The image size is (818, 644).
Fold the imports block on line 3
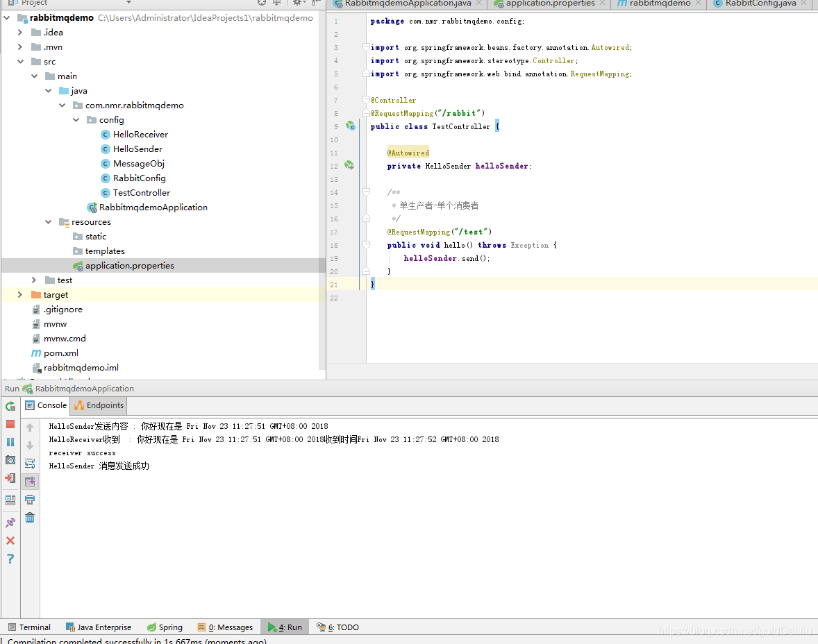(x=366, y=47)
